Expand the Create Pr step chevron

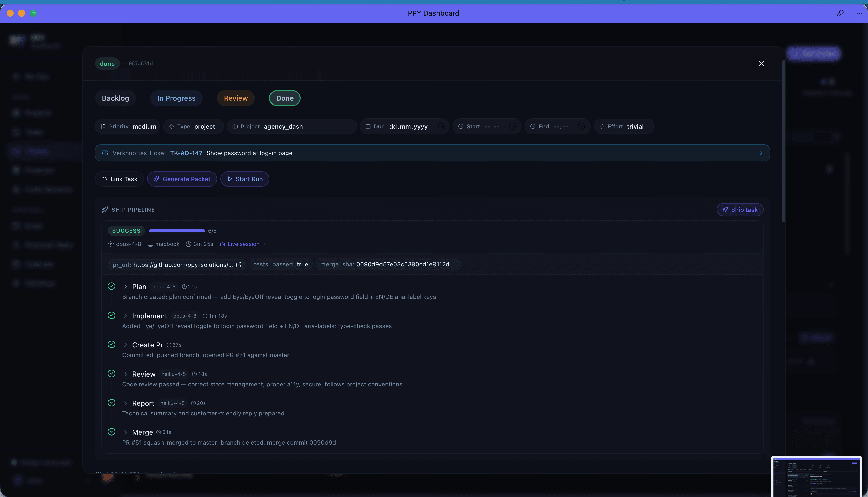(x=125, y=345)
